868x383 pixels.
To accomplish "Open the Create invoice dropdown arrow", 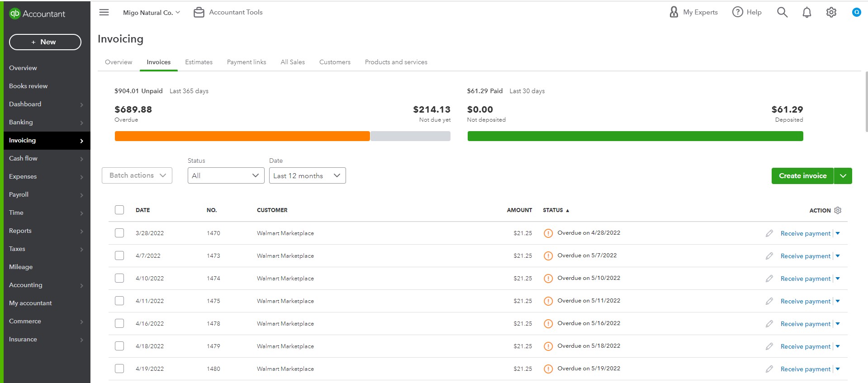I will point(843,176).
